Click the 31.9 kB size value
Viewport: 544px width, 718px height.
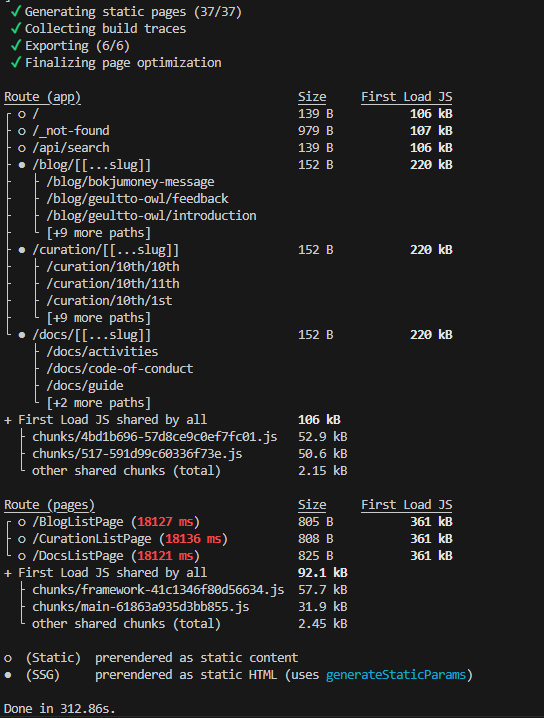(322, 607)
